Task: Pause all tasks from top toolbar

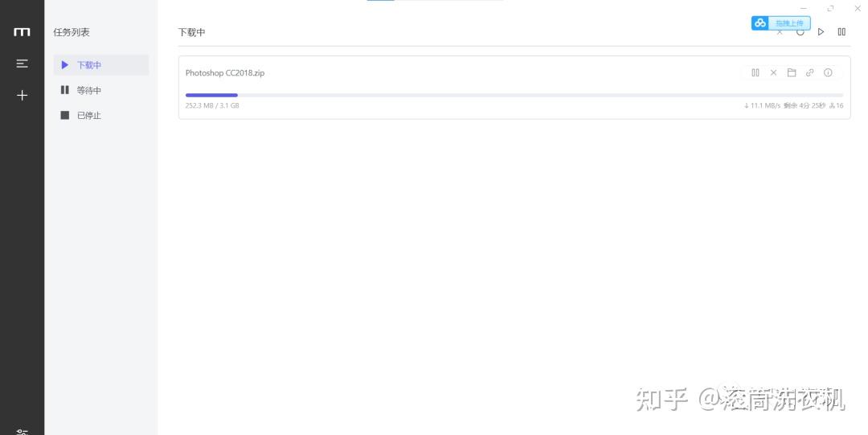Action: coord(841,32)
